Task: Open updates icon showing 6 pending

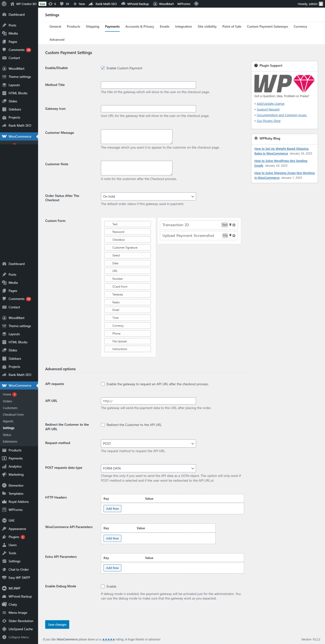Action: (x=52, y=4)
